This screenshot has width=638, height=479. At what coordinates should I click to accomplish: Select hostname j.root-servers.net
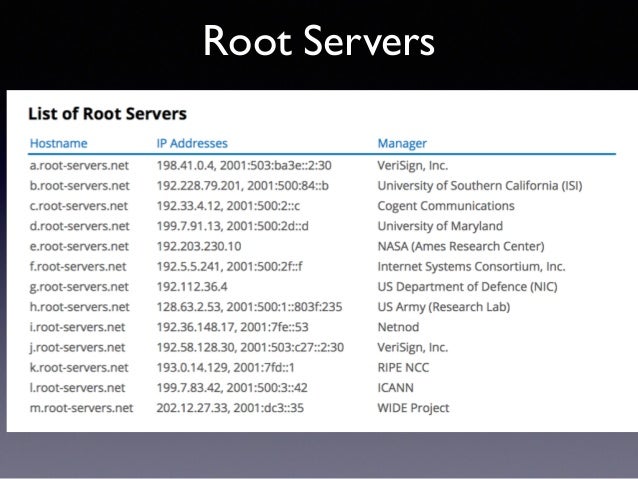tap(77, 347)
